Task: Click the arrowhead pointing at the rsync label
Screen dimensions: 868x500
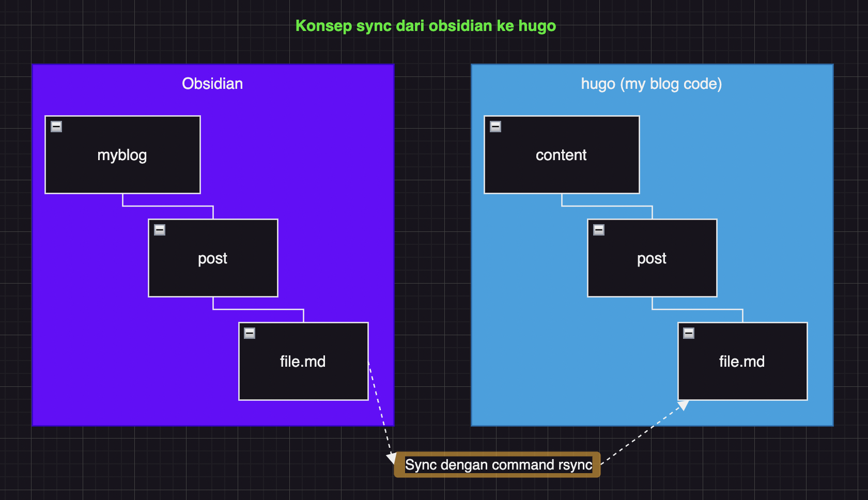Action: (392, 458)
